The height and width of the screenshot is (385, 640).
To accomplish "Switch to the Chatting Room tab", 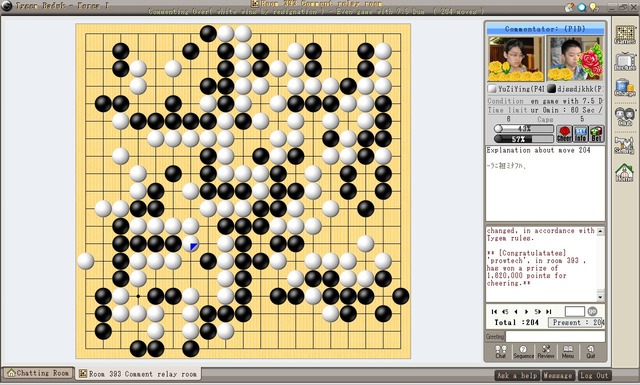I will click(38, 373).
